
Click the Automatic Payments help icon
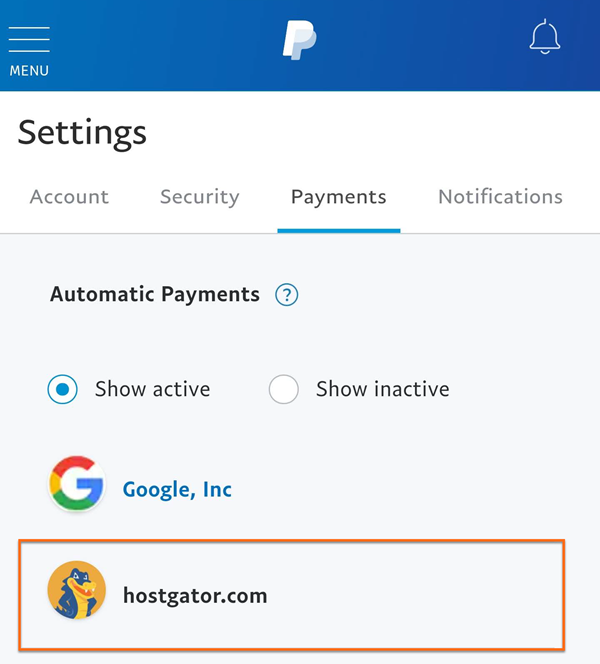click(287, 295)
